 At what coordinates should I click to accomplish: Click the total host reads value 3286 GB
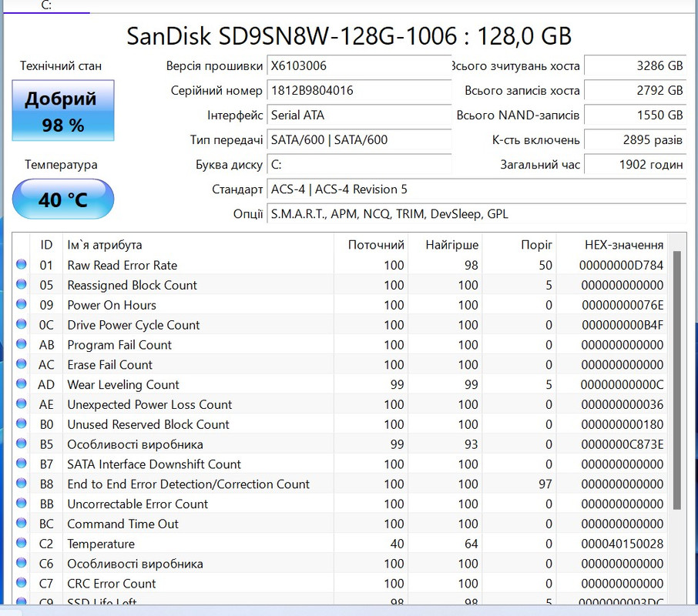point(636,65)
